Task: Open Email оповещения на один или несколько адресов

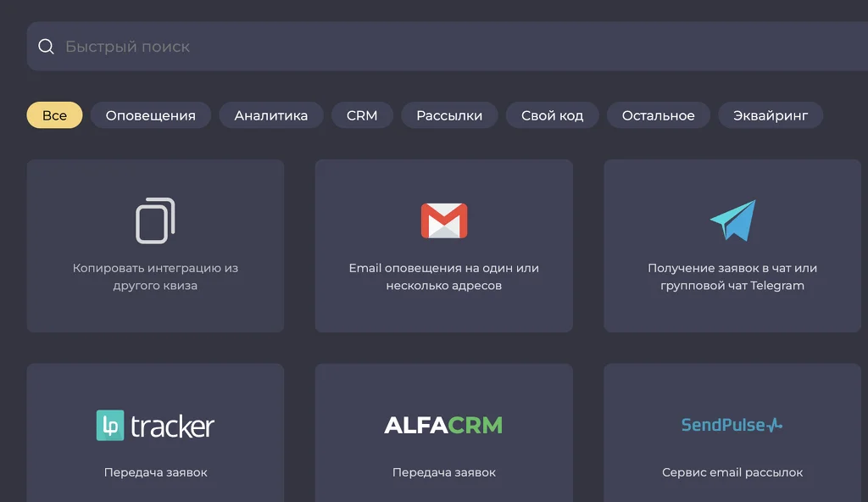Action: [444, 276]
